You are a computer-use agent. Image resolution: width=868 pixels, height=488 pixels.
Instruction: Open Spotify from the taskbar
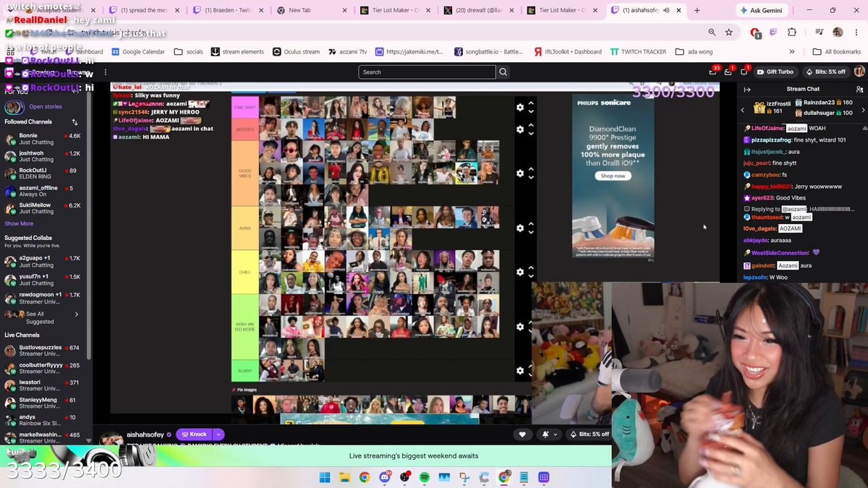pos(425,477)
